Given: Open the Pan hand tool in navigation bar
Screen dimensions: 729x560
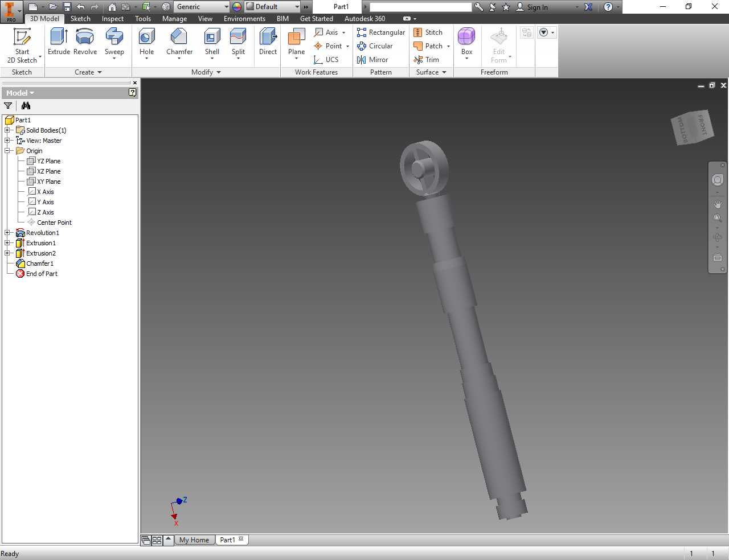Looking at the screenshot, I should 718,204.
